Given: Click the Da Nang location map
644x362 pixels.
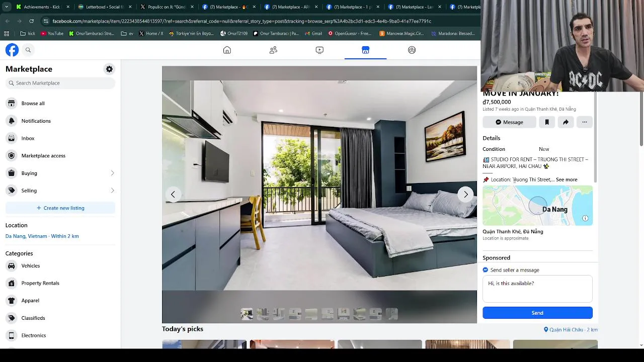Looking at the screenshot, I should [537, 206].
